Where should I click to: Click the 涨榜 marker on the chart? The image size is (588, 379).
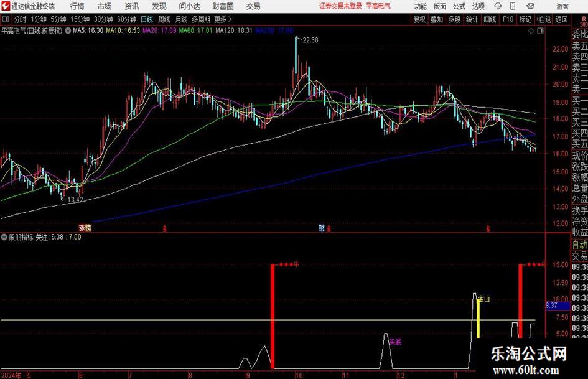click(x=85, y=227)
